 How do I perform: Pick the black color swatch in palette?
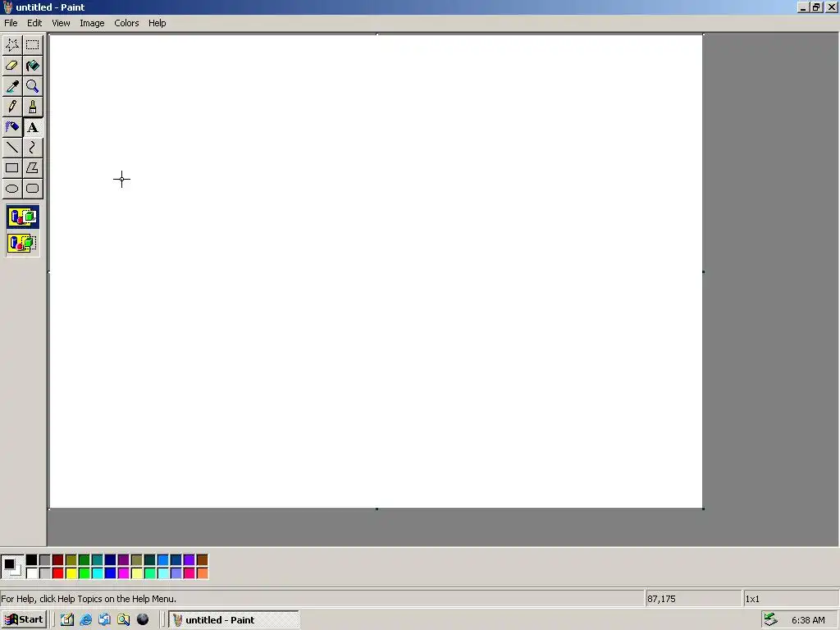(x=32, y=560)
